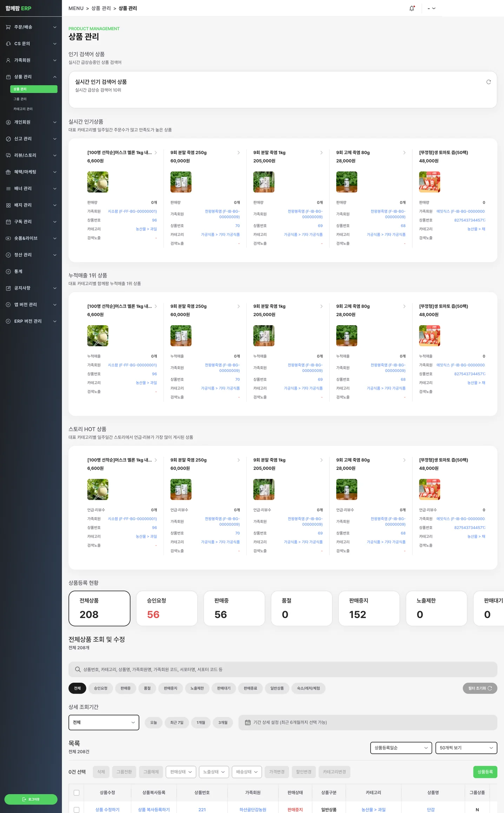The height and width of the screenshot is (813, 504).
Task: Open the 기간 상세 설정 date range field
Action: [x=368, y=722]
